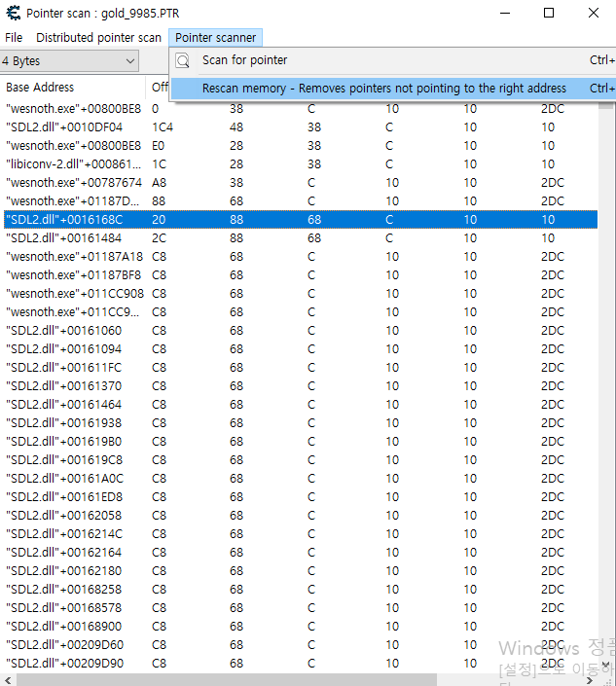Select row "SDL2.dll"+00162058
The height and width of the screenshot is (686, 616).
301,516
